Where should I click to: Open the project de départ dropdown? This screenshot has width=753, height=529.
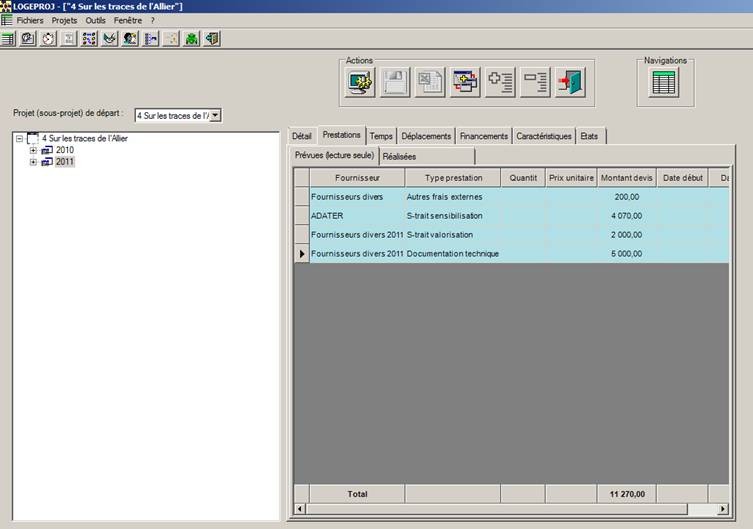click(x=215, y=115)
